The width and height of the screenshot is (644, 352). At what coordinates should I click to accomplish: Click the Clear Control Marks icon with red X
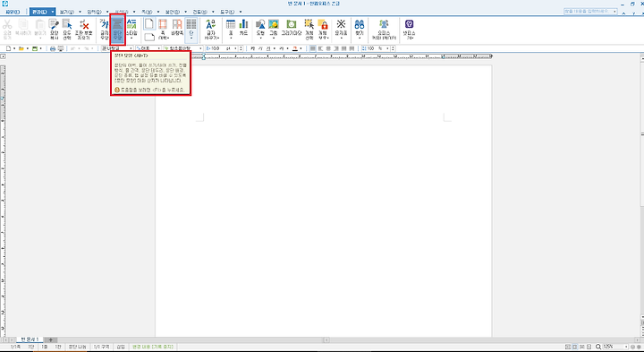pos(84,30)
